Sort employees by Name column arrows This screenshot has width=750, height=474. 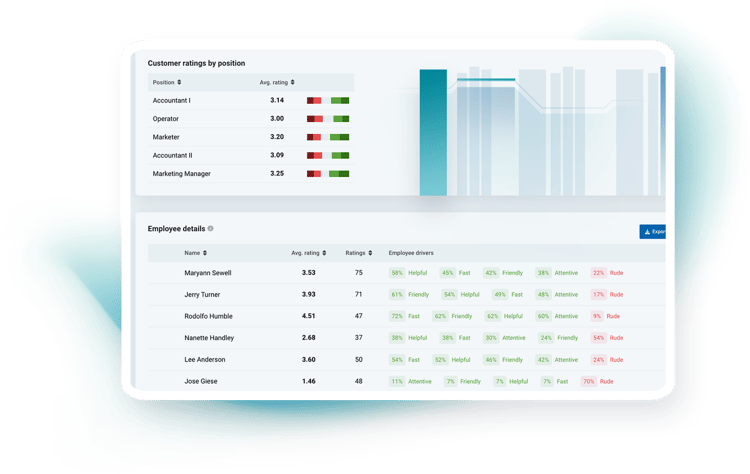point(205,253)
